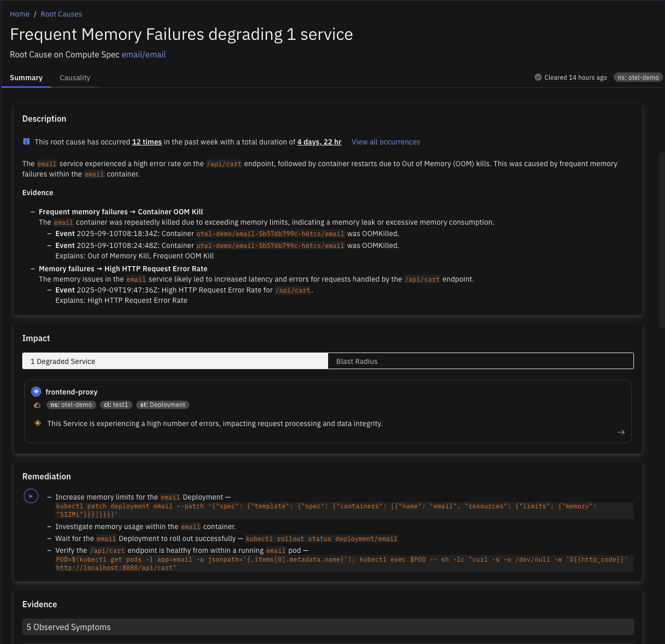Image resolution: width=665 pixels, height=644 pixels.
Task: Select the 1 Degraded Service view
Action: [x=175, y=361]
